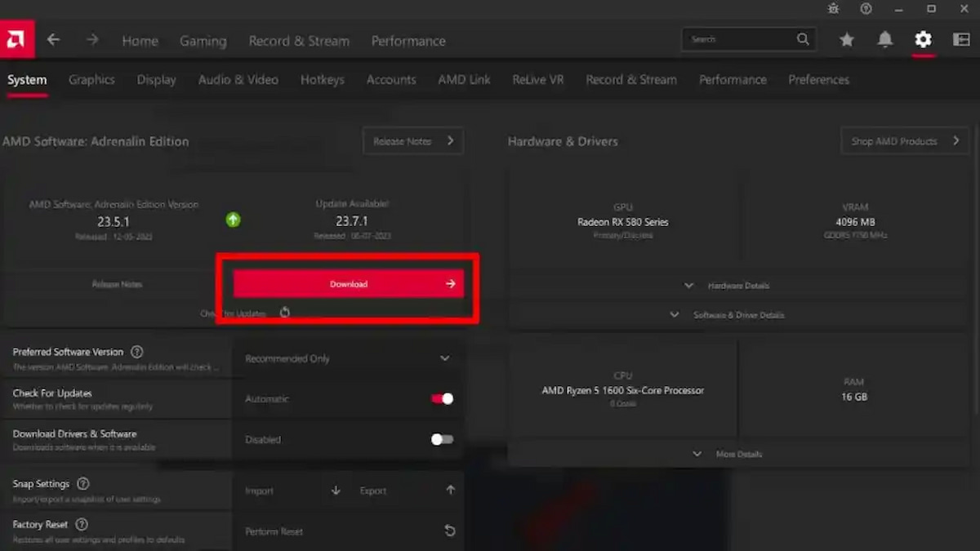Switch to AMD Link tab
980x551 pixels.
[x=465, y=79]
